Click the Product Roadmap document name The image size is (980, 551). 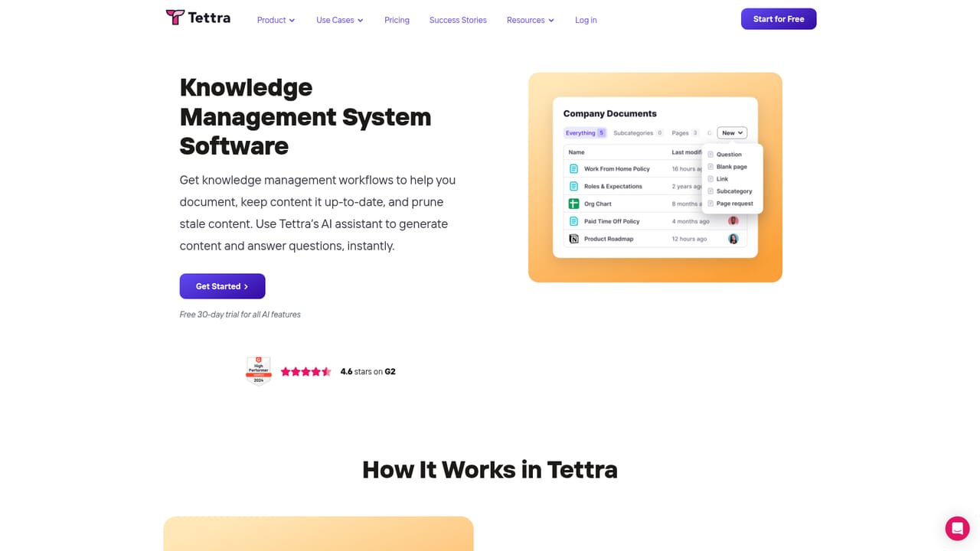(609, 239)
